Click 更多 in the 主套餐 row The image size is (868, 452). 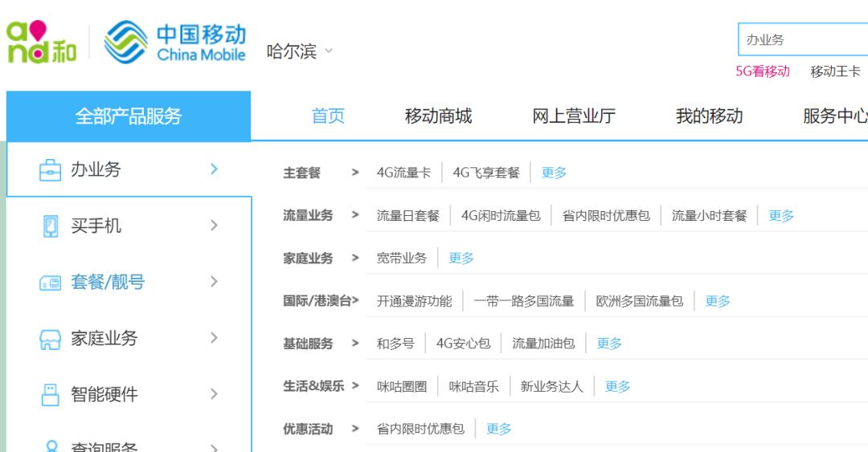coord(554,173)
